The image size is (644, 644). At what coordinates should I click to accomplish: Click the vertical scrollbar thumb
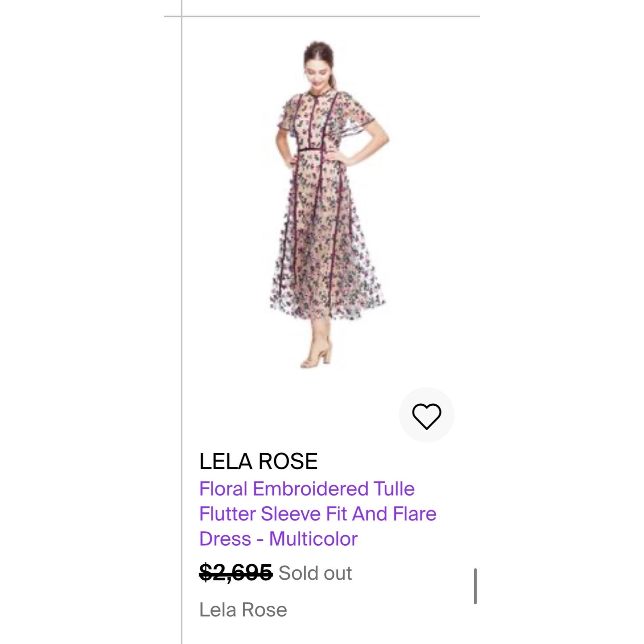click(475, 586)
